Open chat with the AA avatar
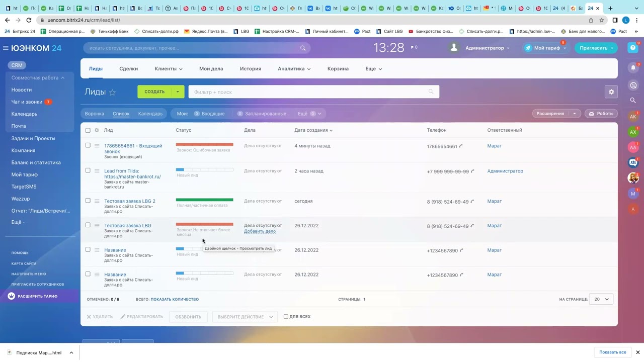Image resolution: width=644 pixels, height=362 pixels. pos(633,147)
